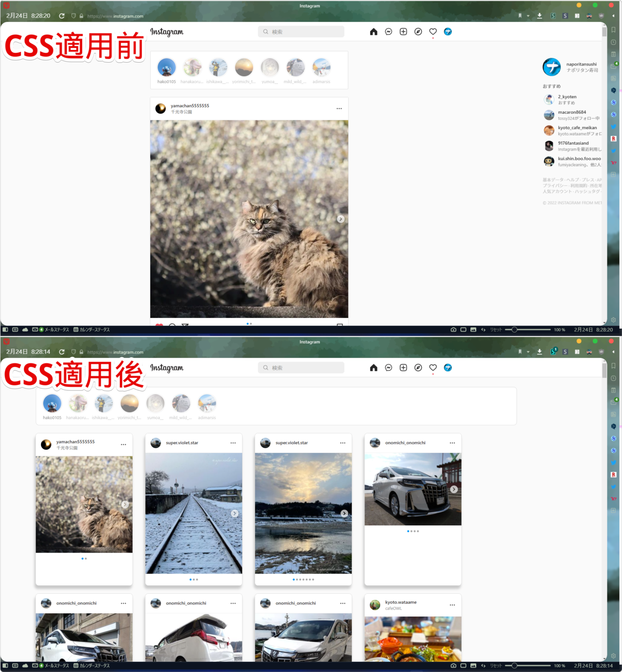
Task: Toggle images icon in top status bar
Action: [x=473, y=330]
